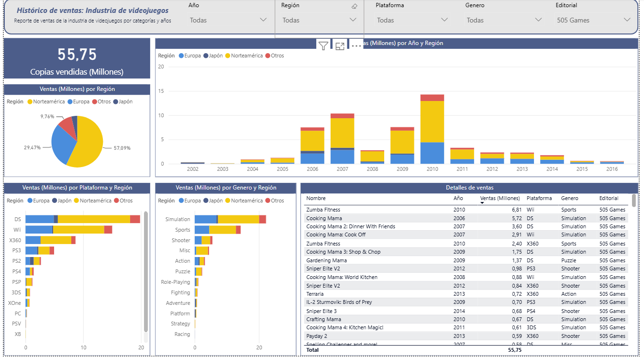Click the 29,47% pie chart label
Viewport: 644px width, 358px height.
[32, 147]
